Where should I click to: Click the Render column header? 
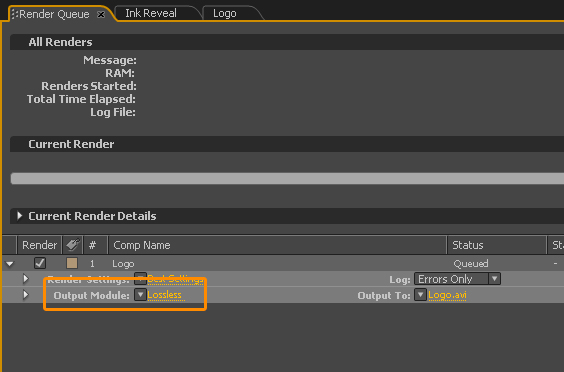(x=39, y=245)
